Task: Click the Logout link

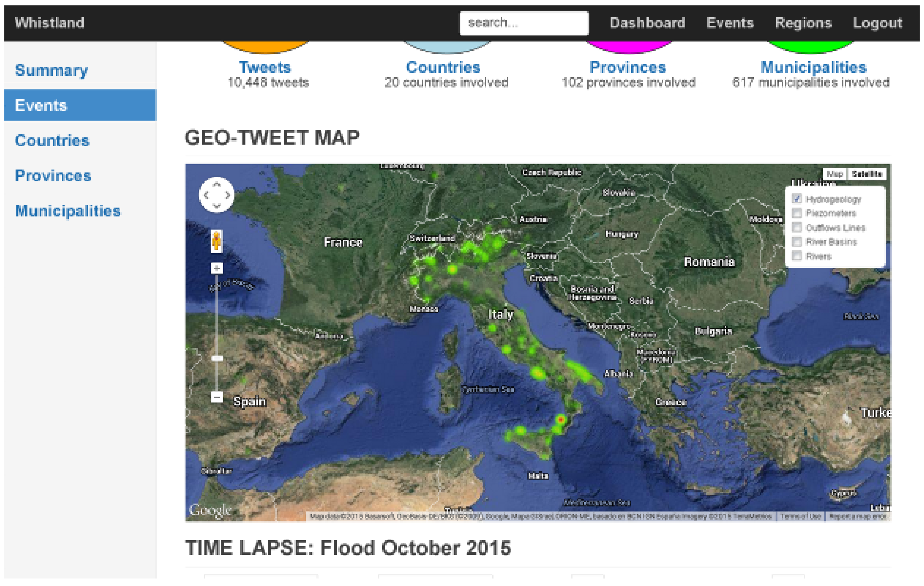Action: (877, 23)
